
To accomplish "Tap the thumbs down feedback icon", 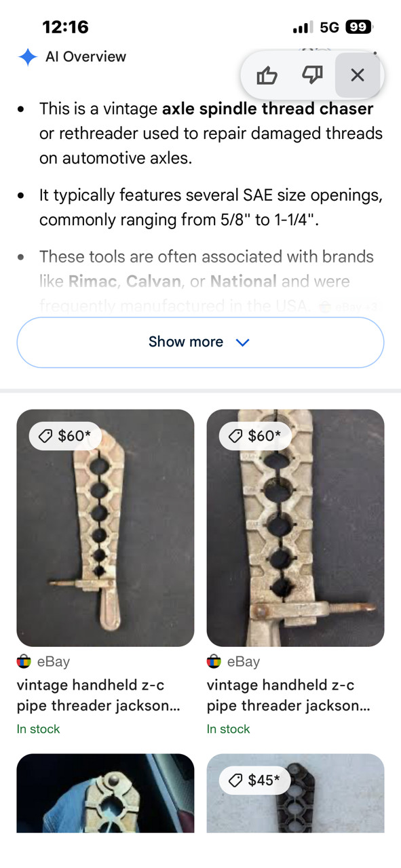I will 312,75.
